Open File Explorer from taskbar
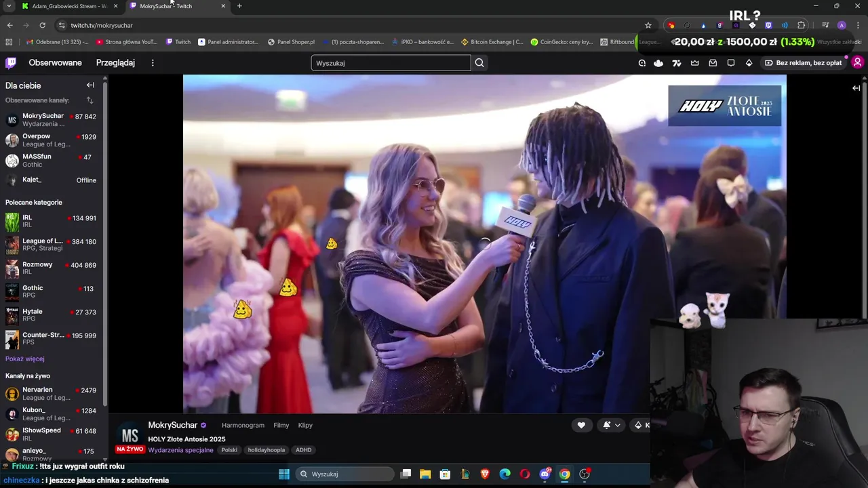This screenshot has width=868, height=488. 425,474
